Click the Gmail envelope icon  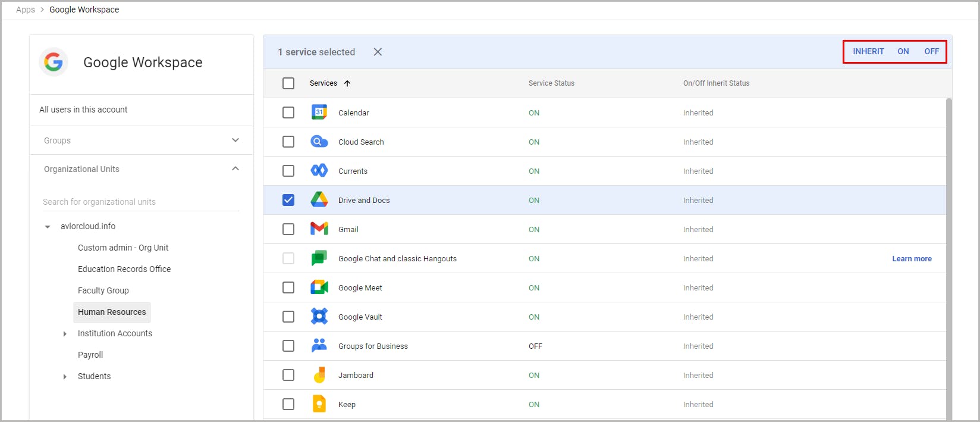(x=319, y=229)
